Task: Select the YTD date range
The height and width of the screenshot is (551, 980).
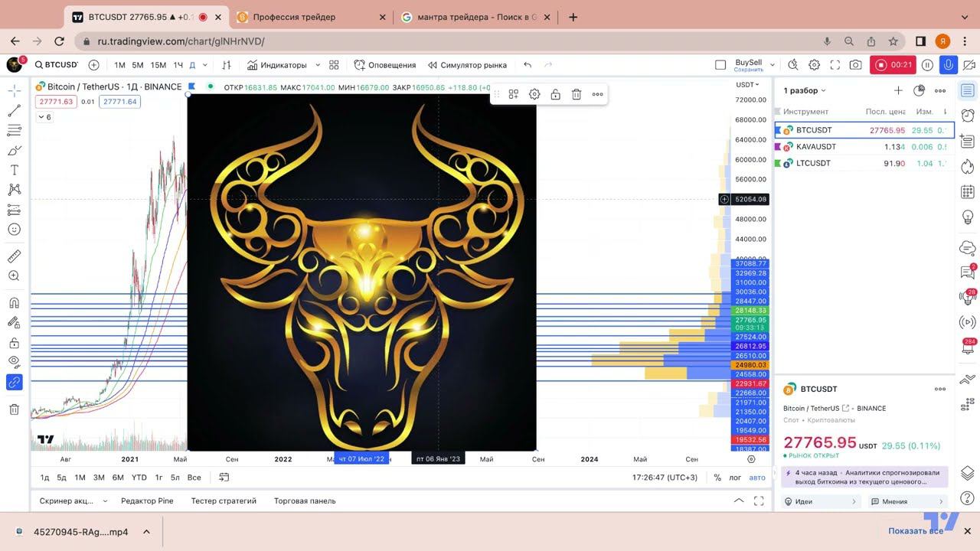Action: pyautogui.click(x=139, y=478)
